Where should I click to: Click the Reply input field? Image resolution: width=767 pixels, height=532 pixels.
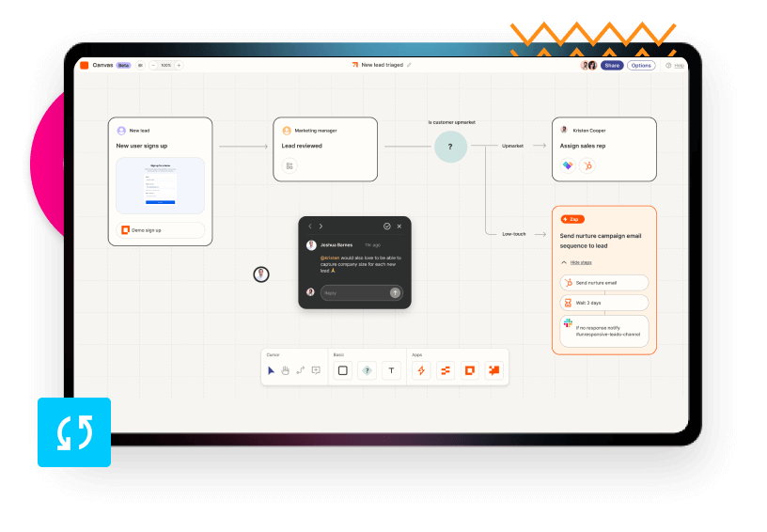click(354, 293)
